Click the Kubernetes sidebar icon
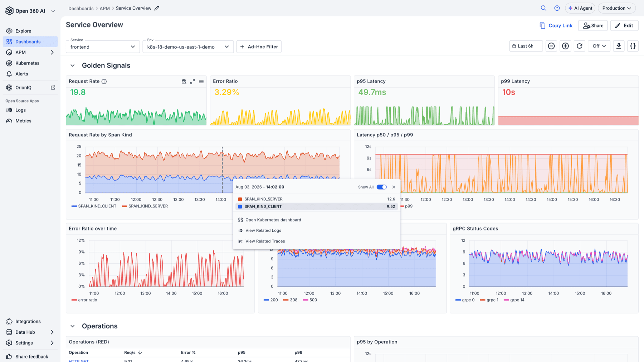The height and width of the screenshot is (362, 644). pyautogui.click(x=9, y=63)
